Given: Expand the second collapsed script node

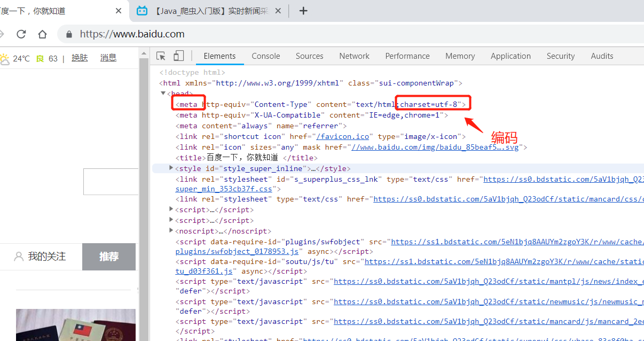Looking at the screenshot, I should click(x=171, y=220).
